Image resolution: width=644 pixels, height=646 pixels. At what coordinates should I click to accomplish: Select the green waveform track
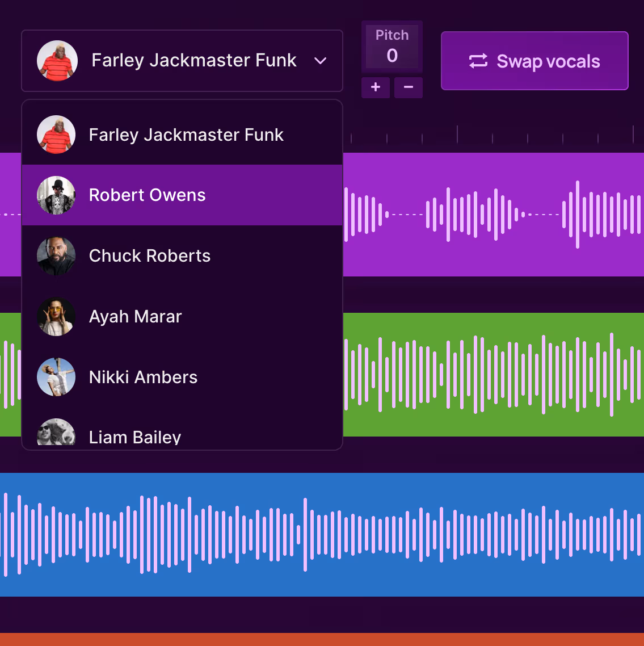point(493,375)
